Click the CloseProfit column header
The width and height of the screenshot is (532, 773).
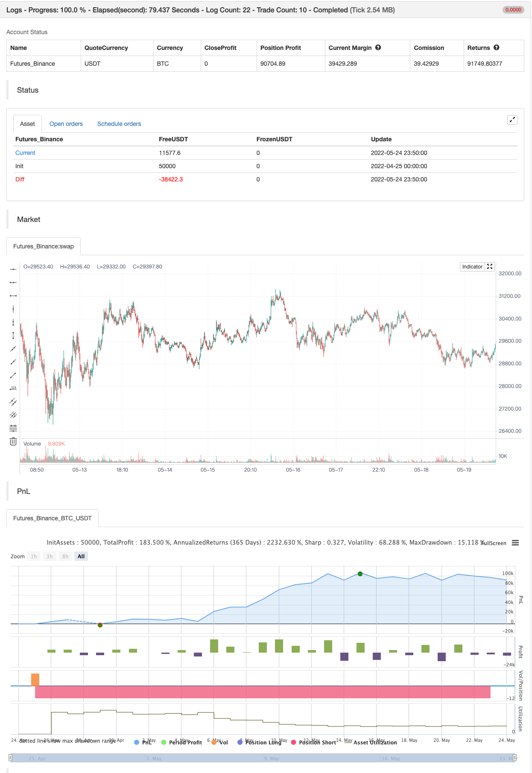point(220,48)
